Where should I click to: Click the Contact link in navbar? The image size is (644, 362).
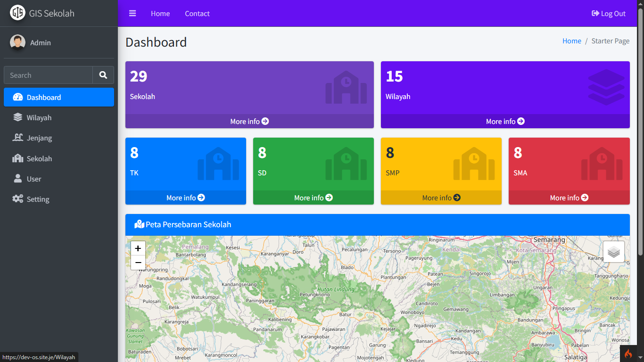click(x=197, y=14)
